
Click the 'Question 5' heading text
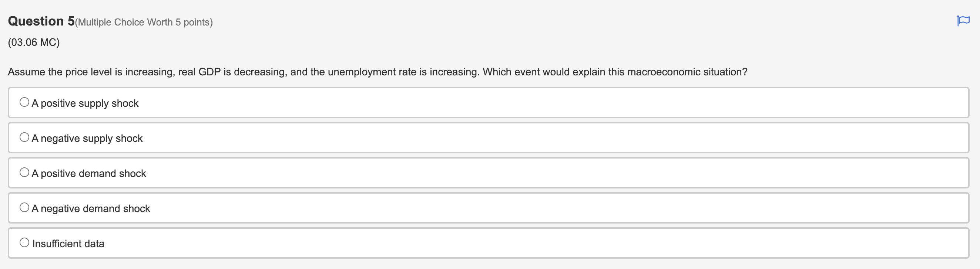pyautogui.click(x=39, y=21)
